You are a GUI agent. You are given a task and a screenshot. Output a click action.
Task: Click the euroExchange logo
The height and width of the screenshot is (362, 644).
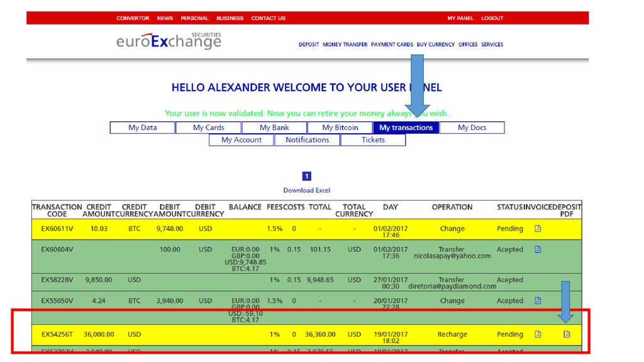(169, 41)
